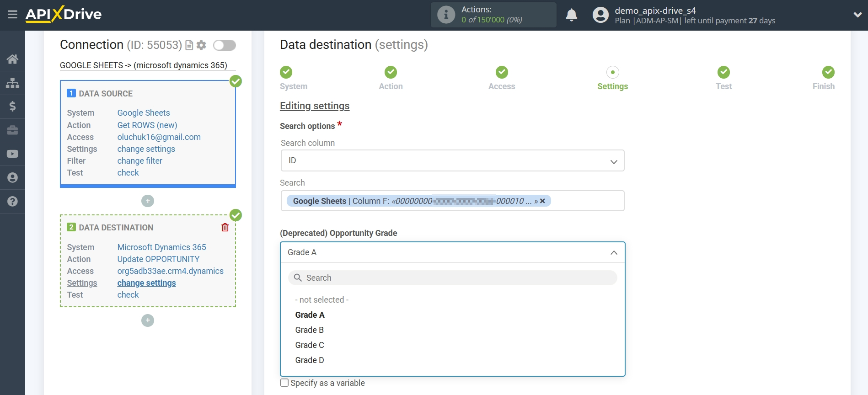Open the Search column ID dropdown
Screen dimensions: 868x395
click(452, 160)
